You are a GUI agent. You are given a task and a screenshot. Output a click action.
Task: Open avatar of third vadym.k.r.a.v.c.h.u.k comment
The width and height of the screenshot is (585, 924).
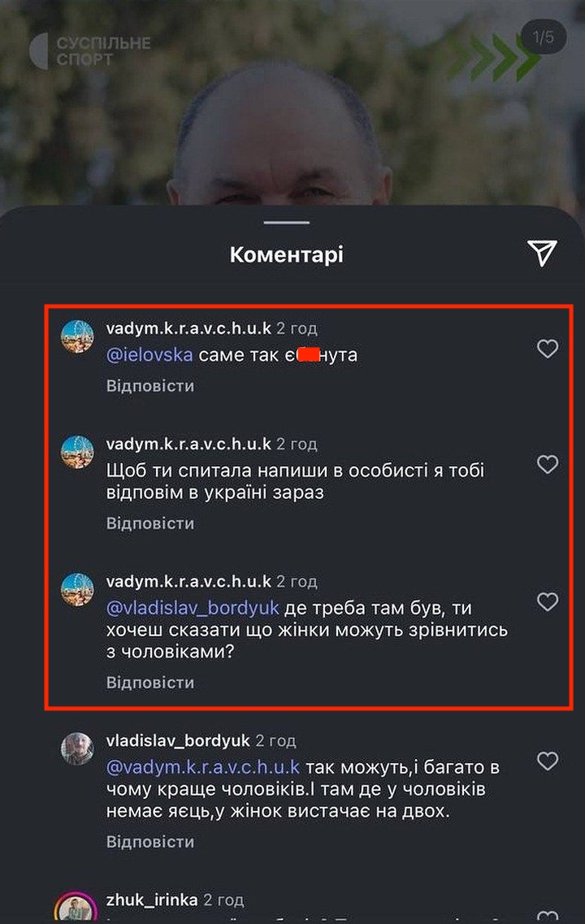point(78,589)
